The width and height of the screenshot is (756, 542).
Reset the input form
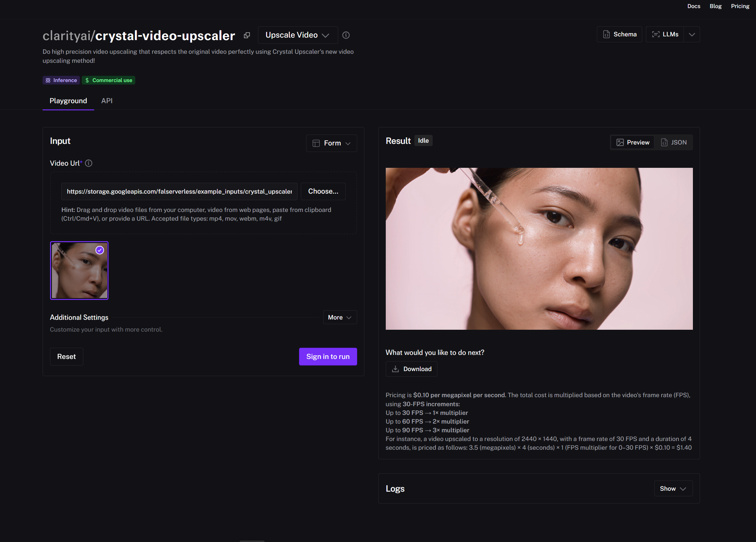point(66,356)
